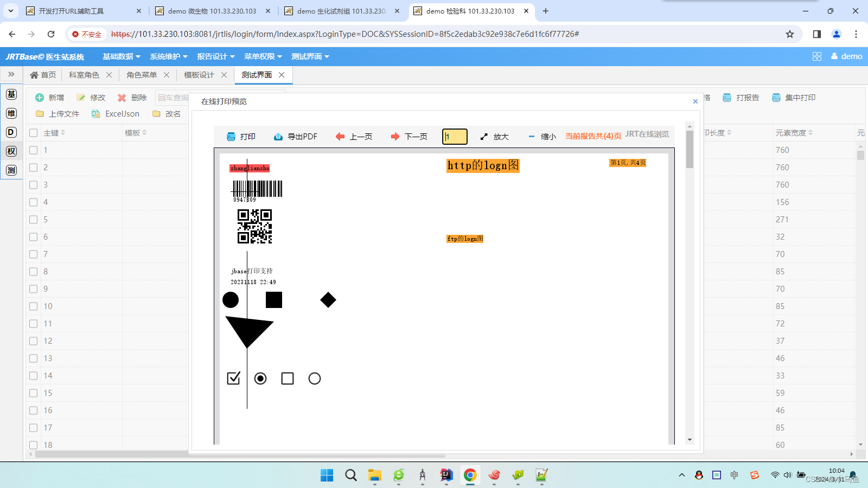Viewport: 868px width, 488px height.
Task: Click ExcelJson button
Action: [115, 114]
